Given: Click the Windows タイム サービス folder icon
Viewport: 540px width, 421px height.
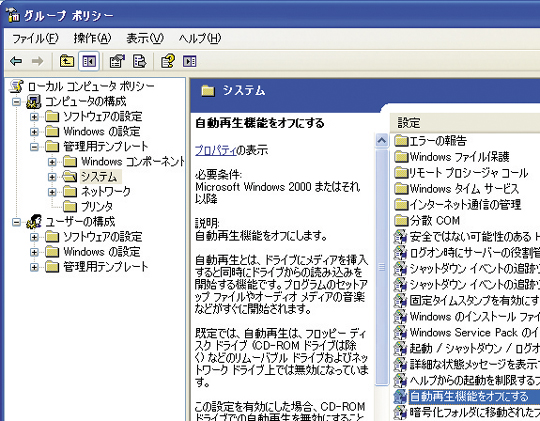Looking at the screenshot, I should point(401,188).
